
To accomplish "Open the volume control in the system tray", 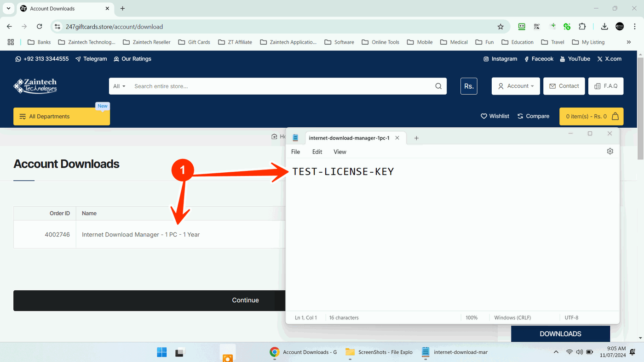I will (579, 352).
